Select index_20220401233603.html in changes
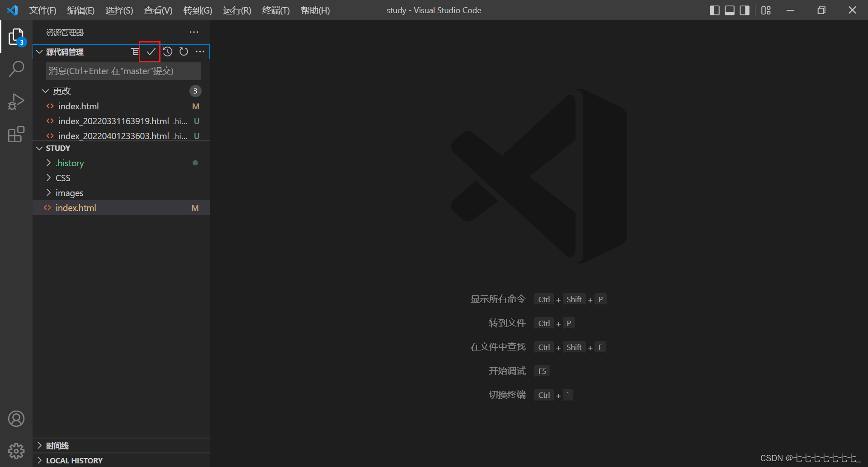Viewport: 868px width, 467px height. (x=121, y=135)
